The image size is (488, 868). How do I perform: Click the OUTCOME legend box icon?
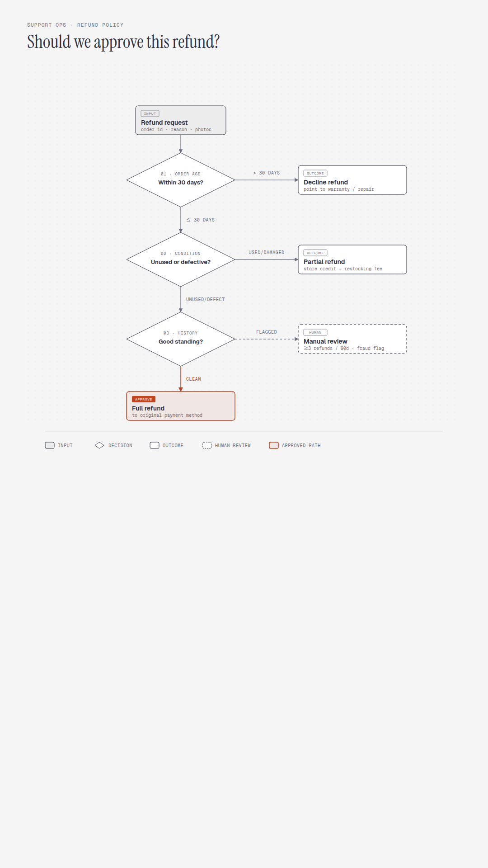[x=155, y=445]
